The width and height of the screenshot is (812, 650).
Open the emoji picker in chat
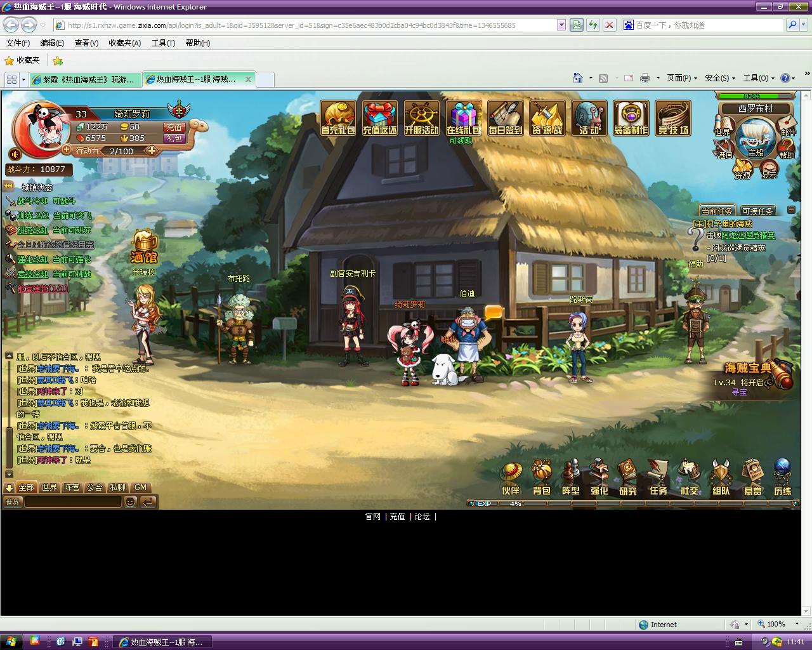130,501
